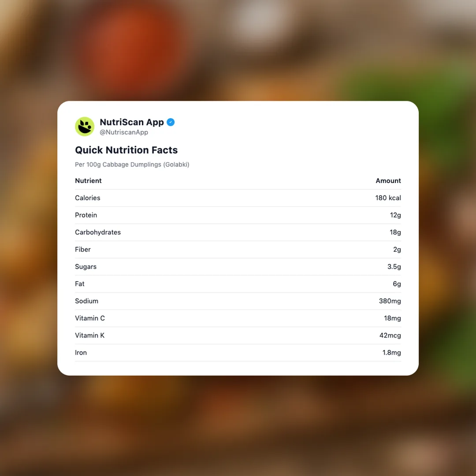This screenshot has height=476, width=476.
Task: Select the Fat row label
Action: pos(80,284)
